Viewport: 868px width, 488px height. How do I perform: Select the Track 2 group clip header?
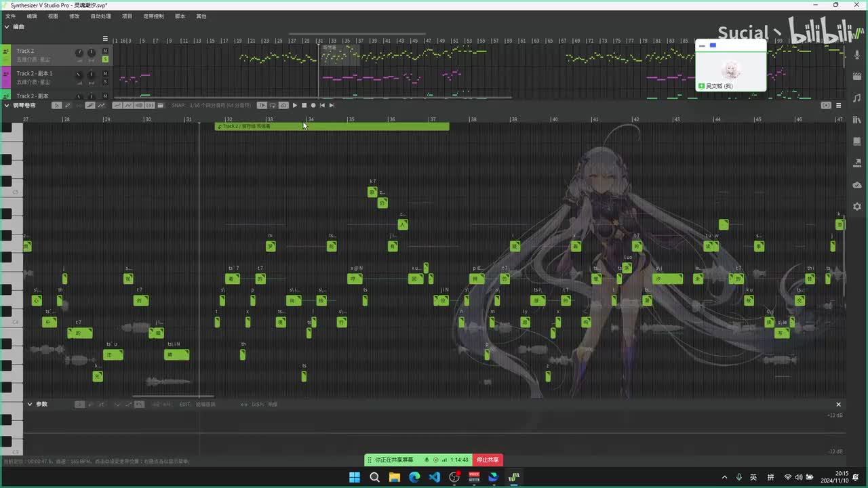tap(332, 126)
